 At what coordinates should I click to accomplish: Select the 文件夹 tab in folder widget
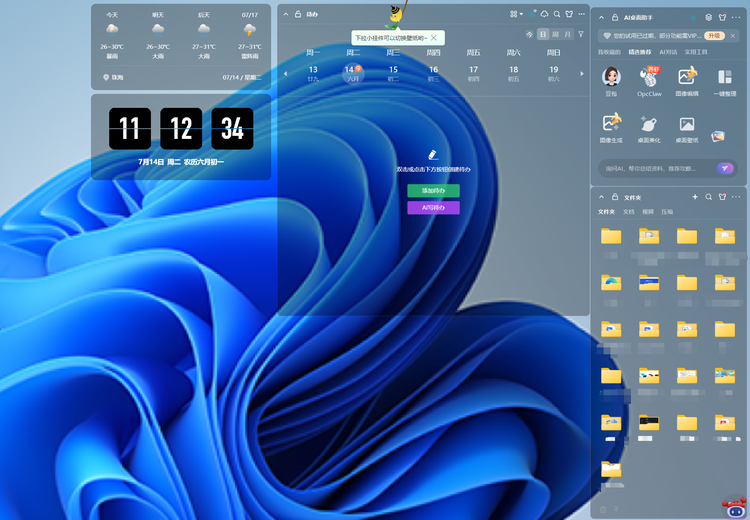(x=606, y=211)
